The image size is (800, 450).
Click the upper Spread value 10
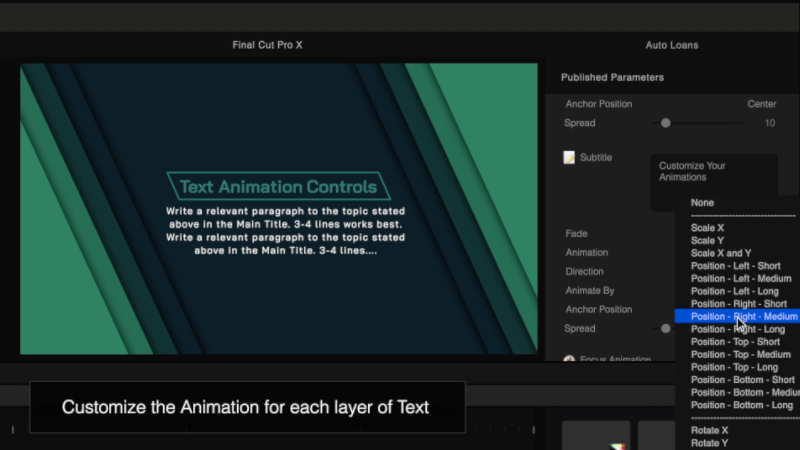pos(769,123)
